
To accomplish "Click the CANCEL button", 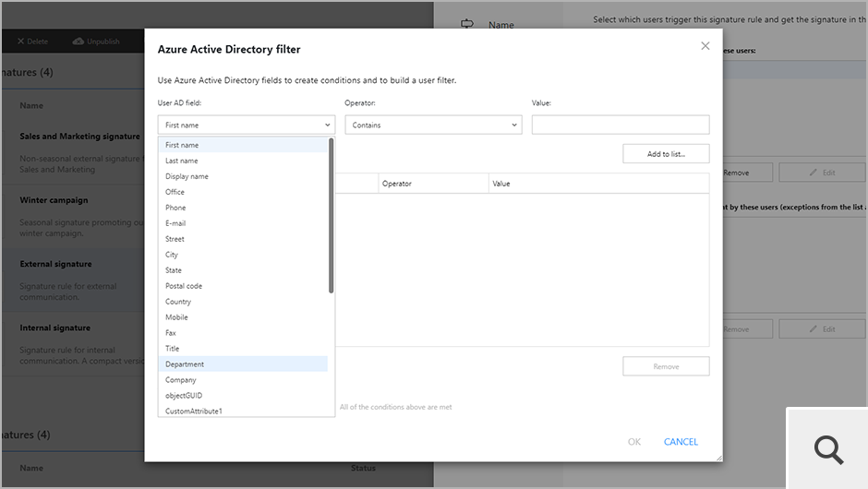I will pos(681,441).
